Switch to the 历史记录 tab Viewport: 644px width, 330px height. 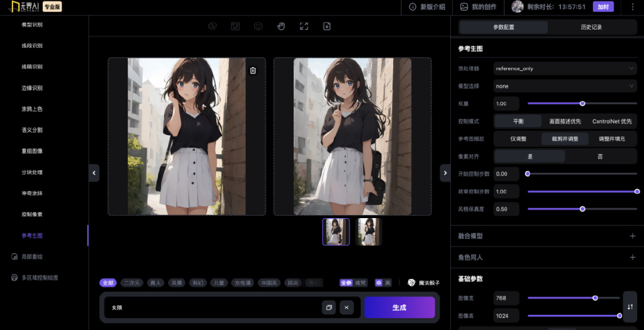pyautogui.click(x=591, y=27)
